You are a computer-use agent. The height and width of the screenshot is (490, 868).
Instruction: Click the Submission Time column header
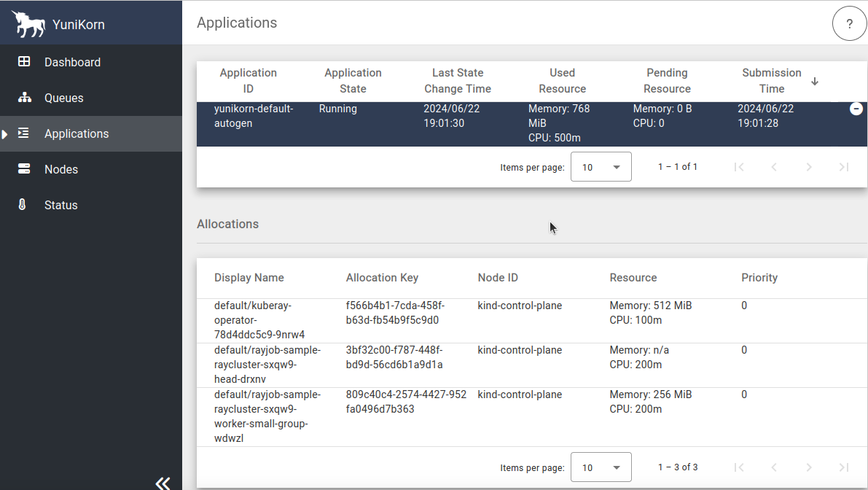point(771,81)
